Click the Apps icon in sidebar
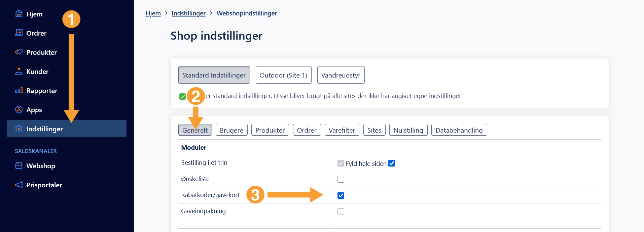The image size is (644, 232). [19, 109]
